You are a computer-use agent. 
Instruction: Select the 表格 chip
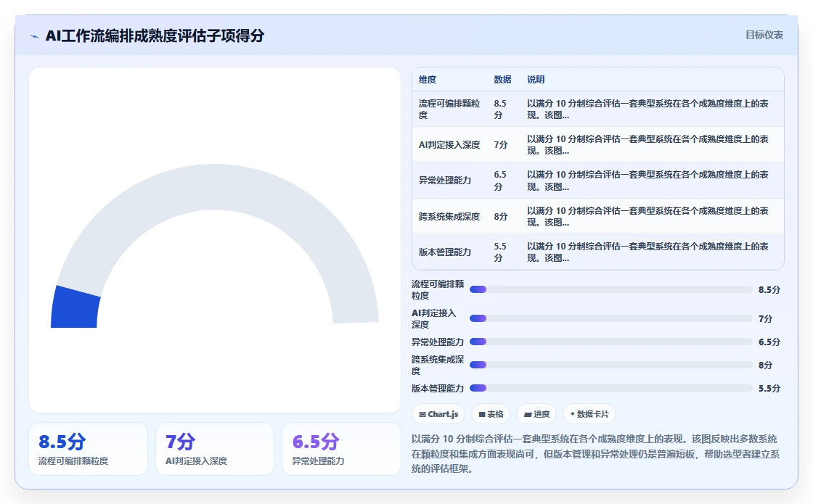pyautogui.click(x=491, y=414)
